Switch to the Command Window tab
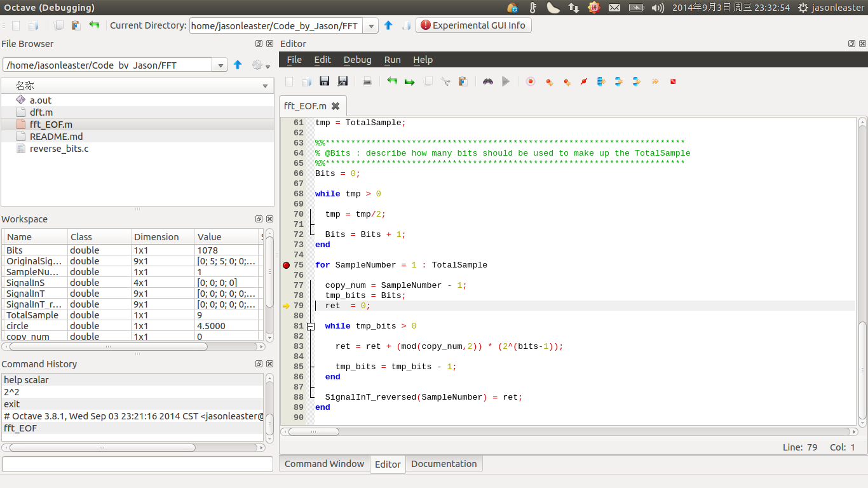 [325, 464]
